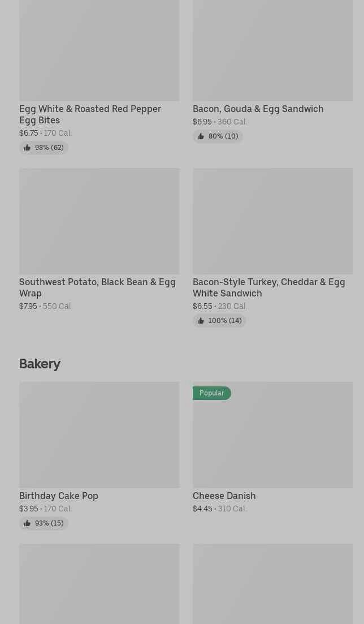Choose the Cheese Danish title
364x624 pixels.
[x=224, y=496]
